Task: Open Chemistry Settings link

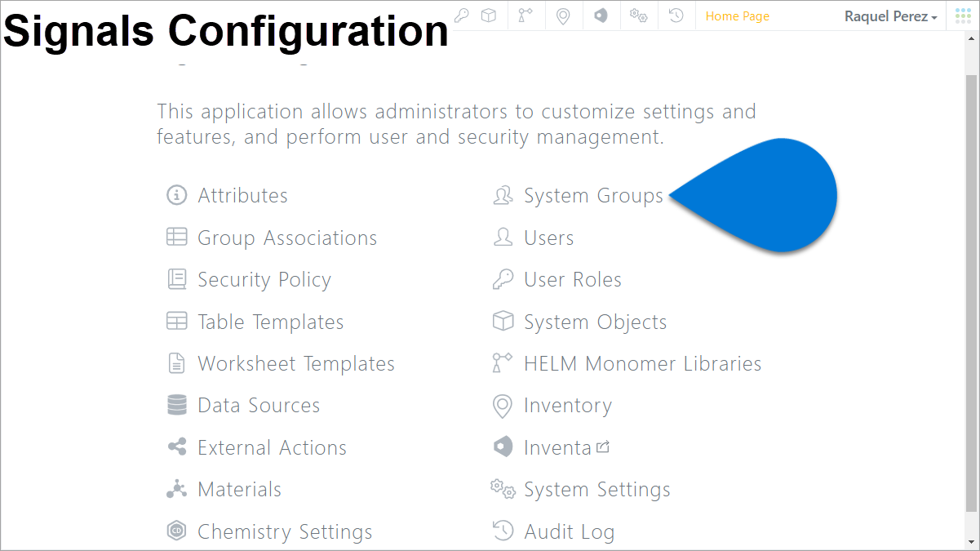Action: (285, 532)
